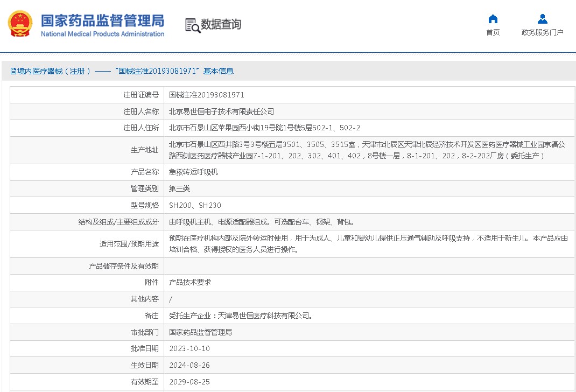Select expiry date 2029-08-25
Viewport: 576px width, 392px height.
click(x=189, y=382)
